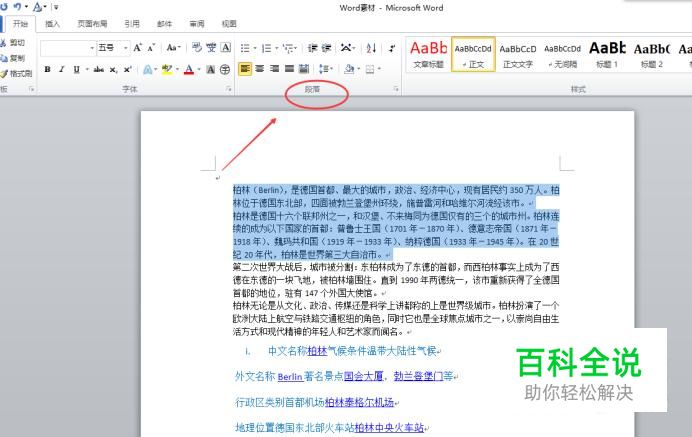Image resolution: width=692 pixels, height=437 pixels.
Task: Toggle the left align paragraph button
Action: 245,69
